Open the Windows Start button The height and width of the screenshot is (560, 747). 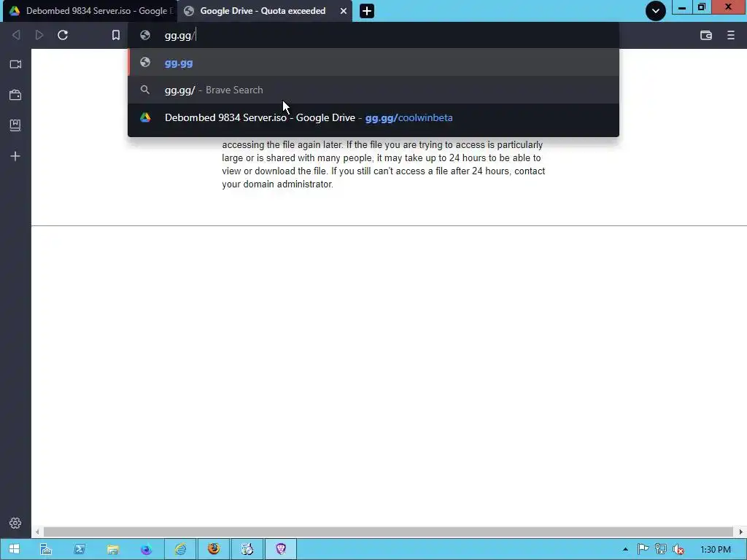pos(15,549)
